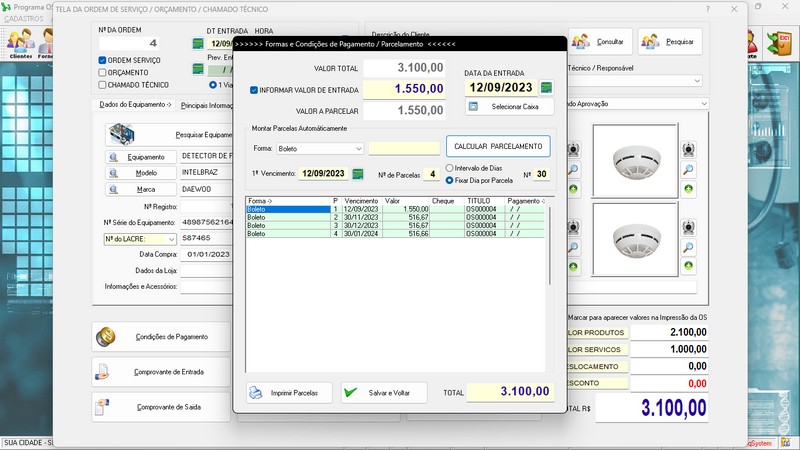The height and width of the screenshot is (450, 800).
Task: Uncheck Informar Valor de Entrada
Action: (254, 90)
